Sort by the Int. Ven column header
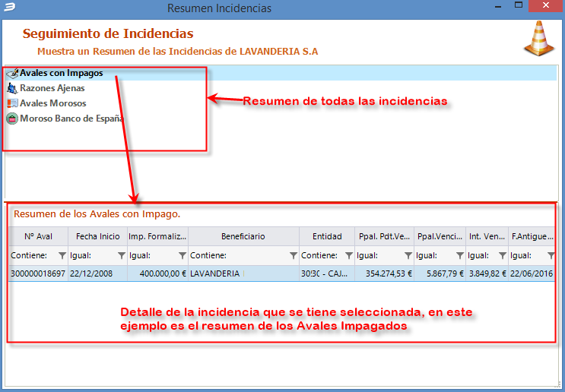Viewport: 565px width, 392px height. click(487, 236)
